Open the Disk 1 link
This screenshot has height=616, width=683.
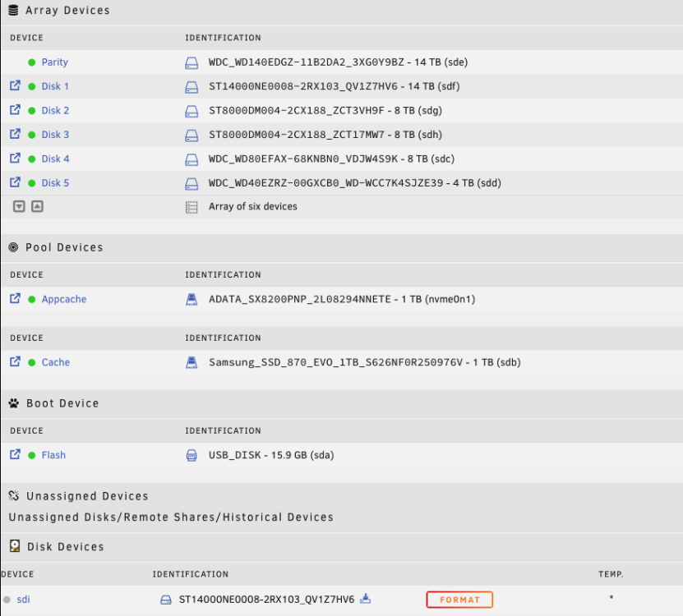coord(55,86)
